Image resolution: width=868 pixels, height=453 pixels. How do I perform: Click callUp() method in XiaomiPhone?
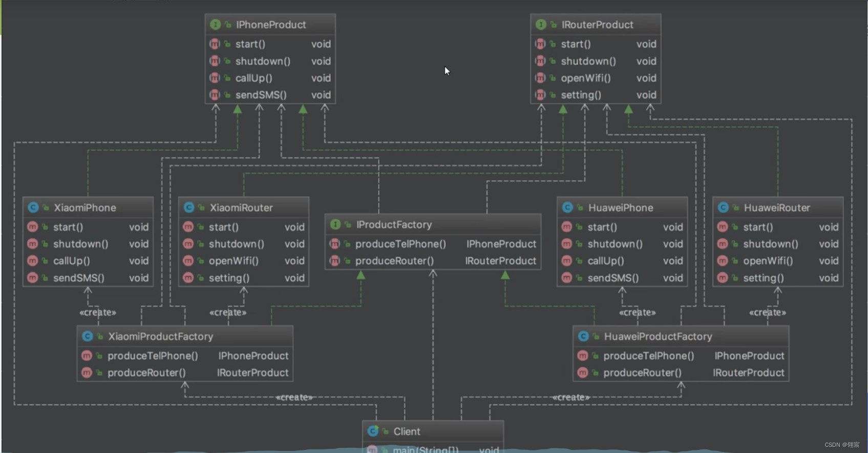pyautogui.click(x=72, y=261)
